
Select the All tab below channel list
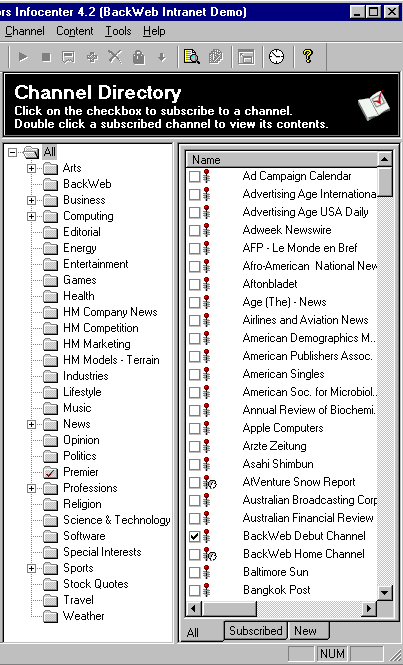click(x=202, y=632)
